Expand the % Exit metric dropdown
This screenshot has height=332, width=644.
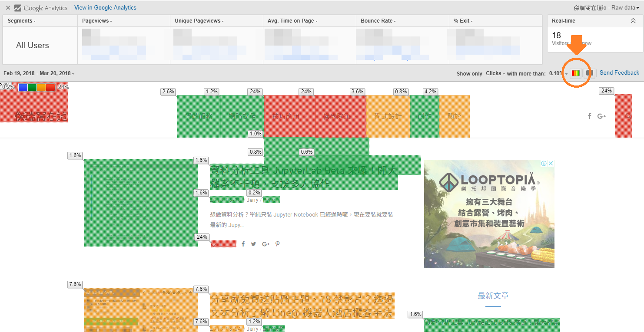(x=463, y=21)
